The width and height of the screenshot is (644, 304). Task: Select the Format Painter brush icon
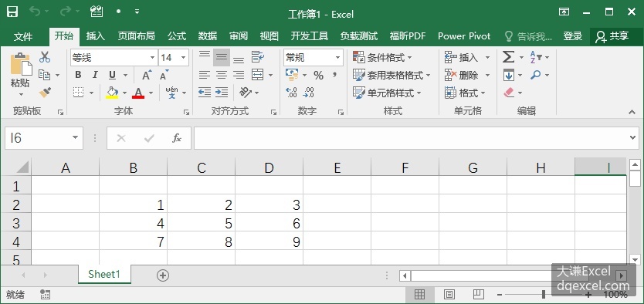pos(45,93)
